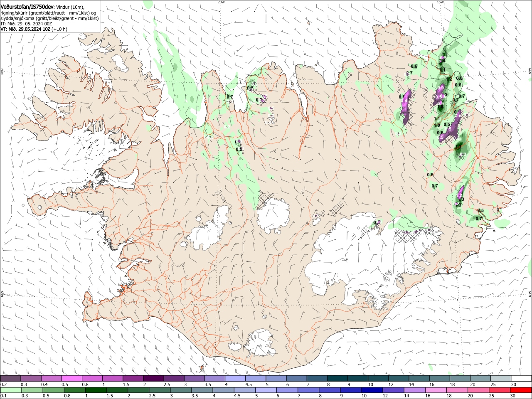The width and height of the screenshot is (532, 399).
Task: Click the light grey 25 mm snow legend swatch
Action: point(501,378)
